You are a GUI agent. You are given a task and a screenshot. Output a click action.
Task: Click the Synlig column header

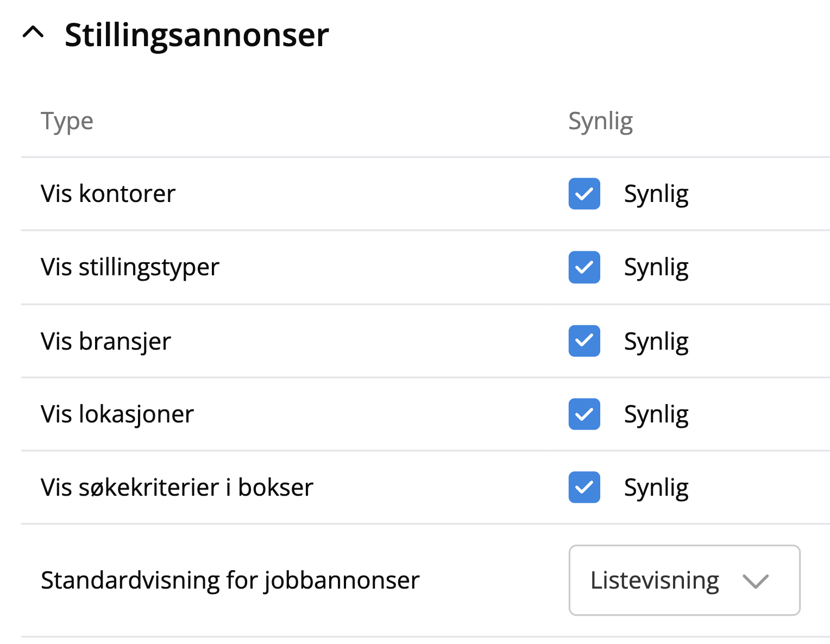[x=600, y=121]
